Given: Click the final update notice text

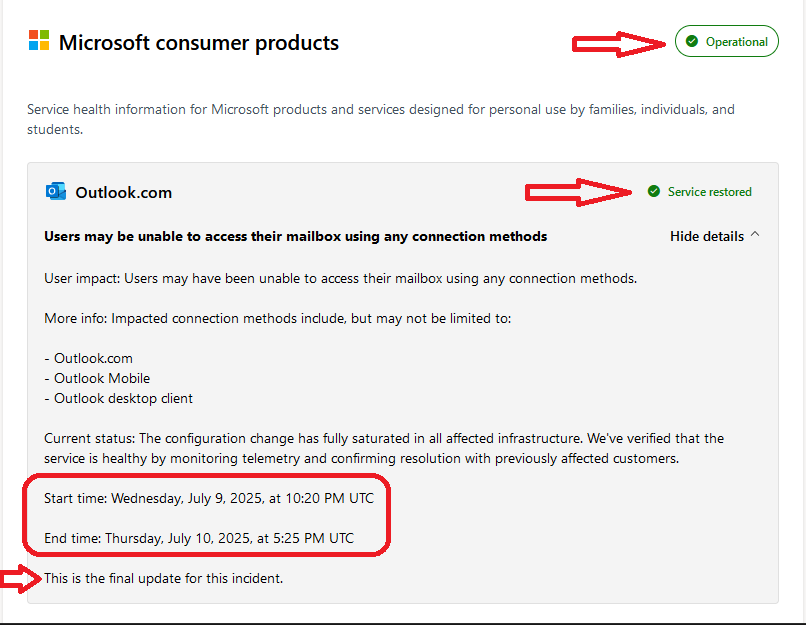Looking at the screenshot, I should point(163,578).
